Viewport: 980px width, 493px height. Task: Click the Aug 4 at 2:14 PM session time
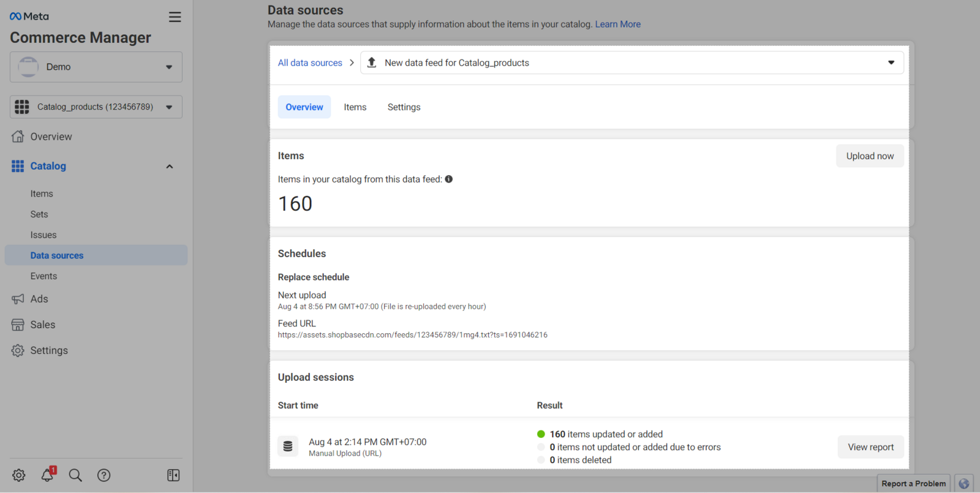[367, 442]
